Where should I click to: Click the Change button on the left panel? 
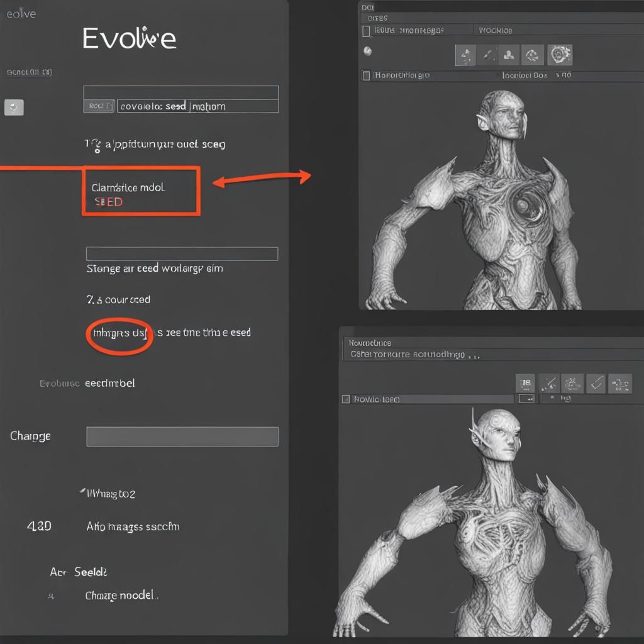click(30, 436)
